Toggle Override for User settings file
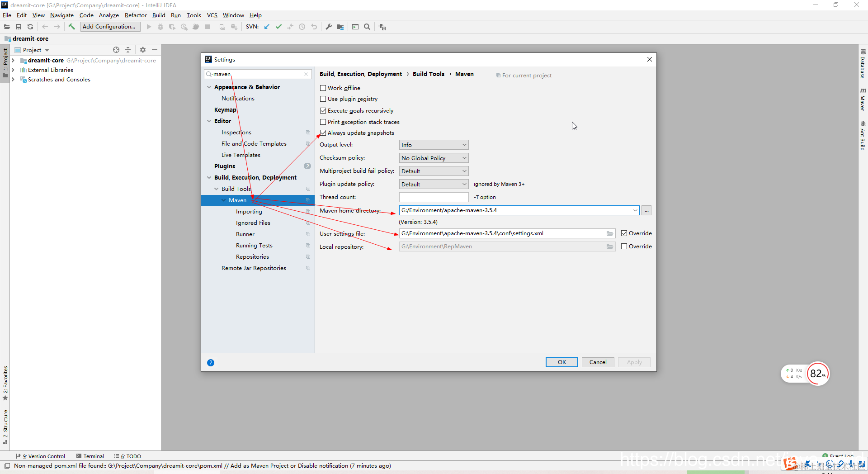The image size is (868, 474). tap(624, 233)
